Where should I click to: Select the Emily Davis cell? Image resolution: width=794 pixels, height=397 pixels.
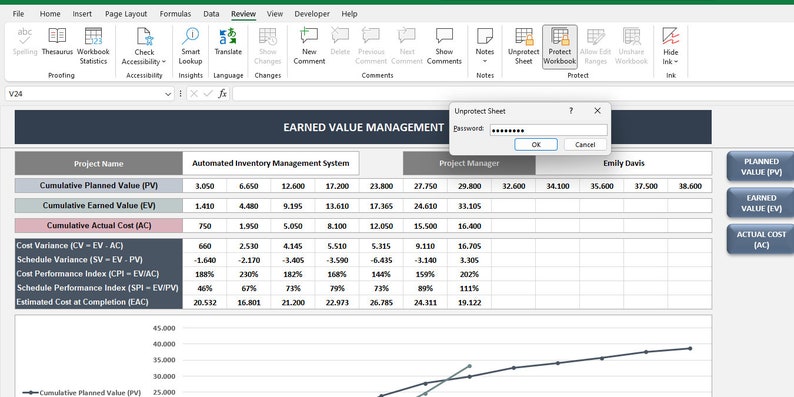pyautogui.click(x=623, y=164)
